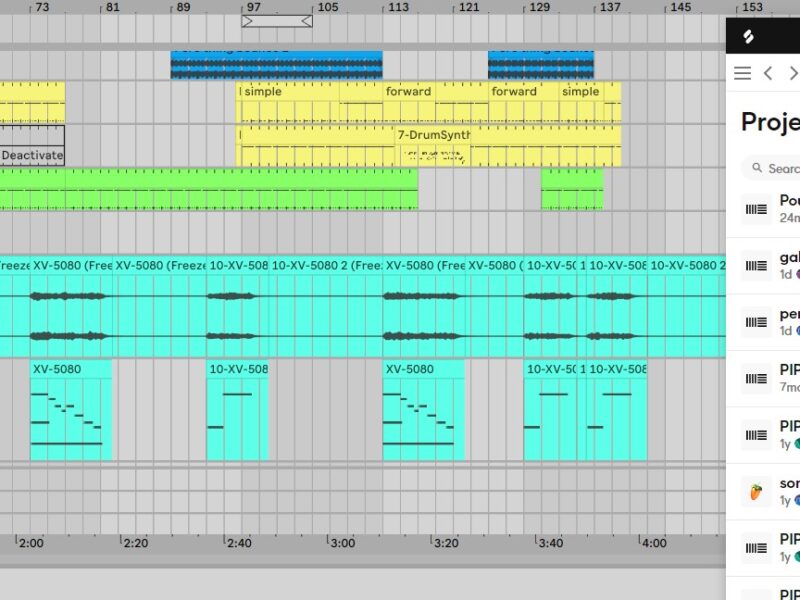Select the short blue audio clip at bar 125

[541, 65]
